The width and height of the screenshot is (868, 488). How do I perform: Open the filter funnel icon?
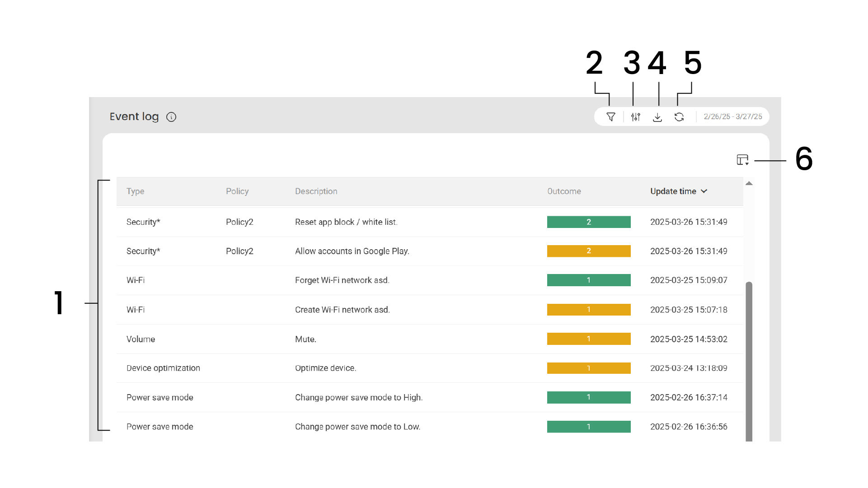[611, 117]
